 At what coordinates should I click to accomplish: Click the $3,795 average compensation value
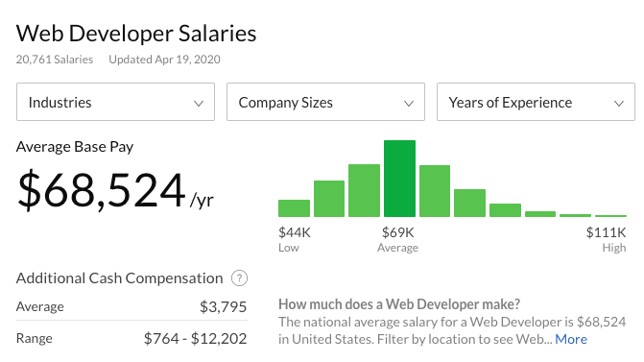pos(223,306)
